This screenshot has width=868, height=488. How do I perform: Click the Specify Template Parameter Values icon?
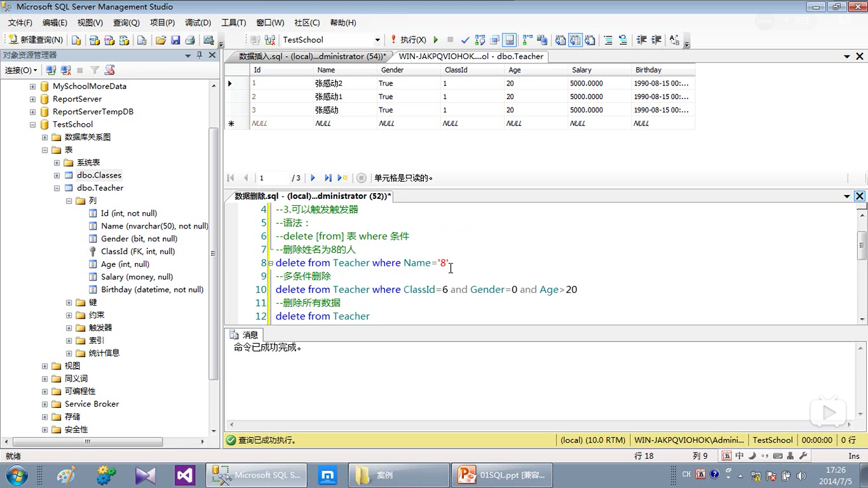674,39
